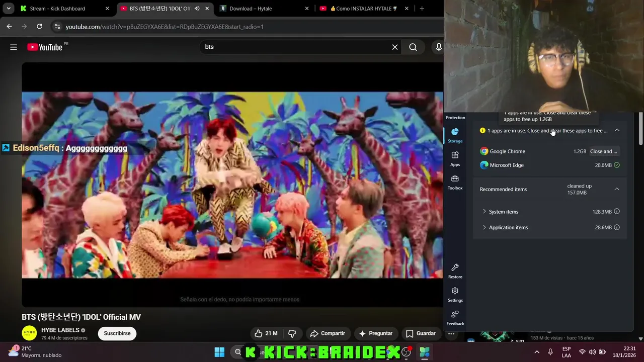This screenshot has width=644, height=362.
Task: Open more actions ellipsis under video
Action: pyautogui.click(x=451, y=333)
